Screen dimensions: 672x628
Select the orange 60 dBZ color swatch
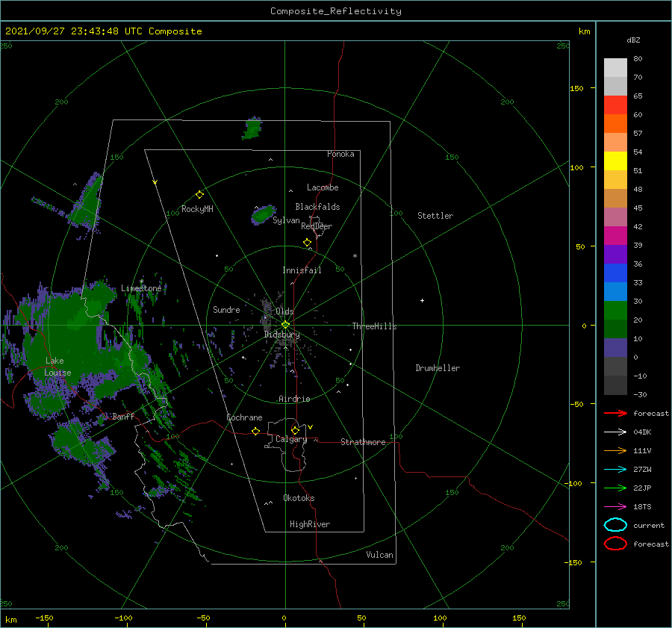pyautogui.click(x=615, y=123)
